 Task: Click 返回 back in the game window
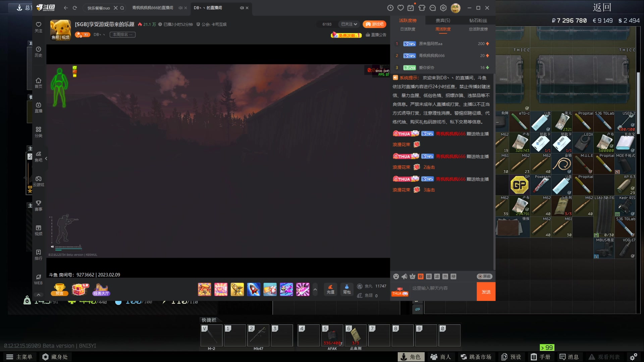pos(602,7)
